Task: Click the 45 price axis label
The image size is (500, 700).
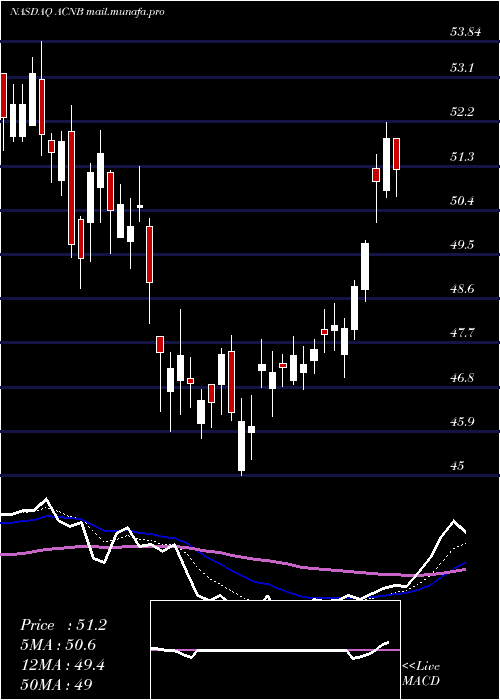Action: [458, 465]
